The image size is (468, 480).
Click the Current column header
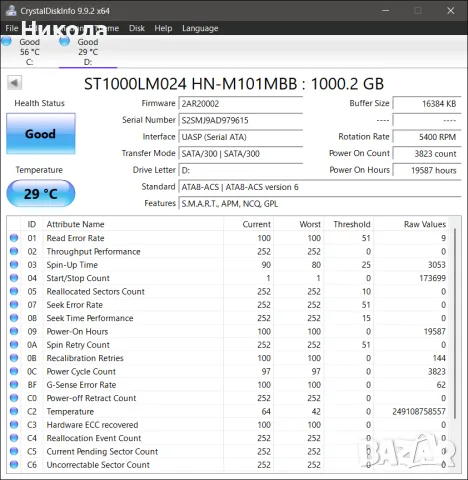[249, 224]
